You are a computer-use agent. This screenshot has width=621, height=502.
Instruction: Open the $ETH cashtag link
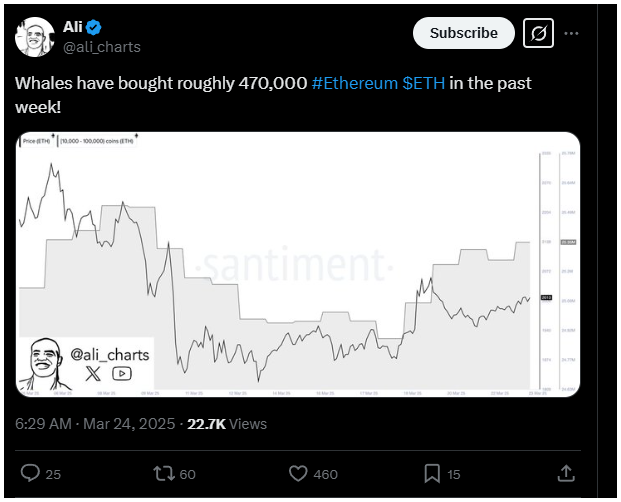click(423, 84)
